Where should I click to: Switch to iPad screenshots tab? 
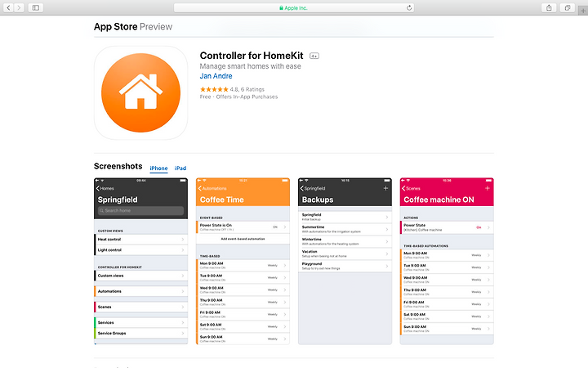coord(180,168)
